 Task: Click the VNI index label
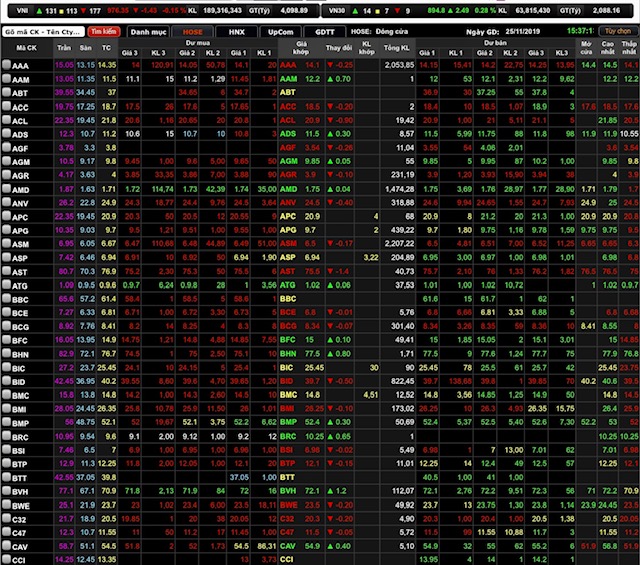(22, 11)
